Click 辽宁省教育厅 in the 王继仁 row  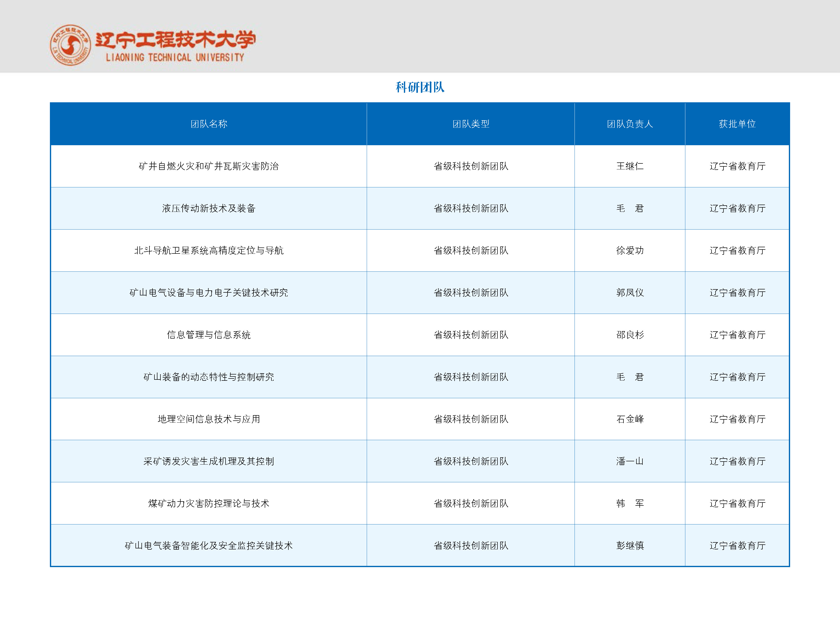(x=737, y=166)
